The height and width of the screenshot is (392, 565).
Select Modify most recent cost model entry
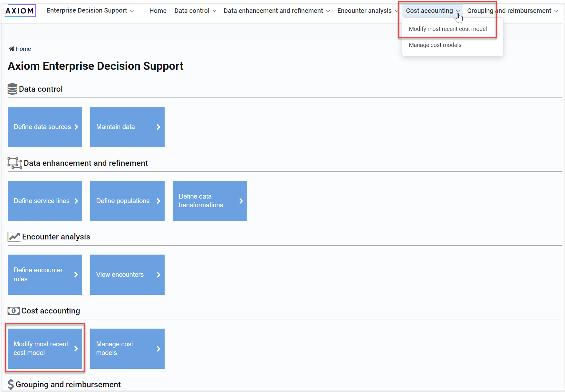tap(448, 29)
